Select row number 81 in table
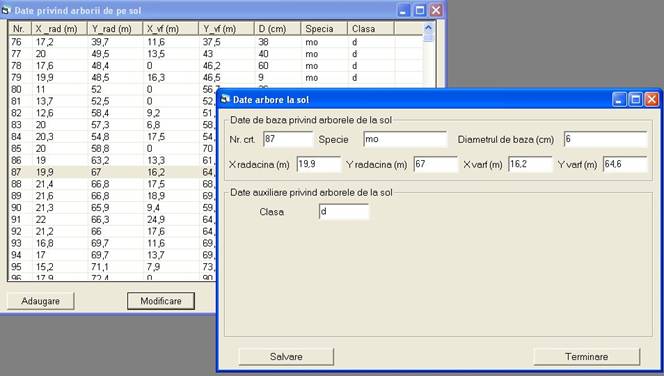The image size is (664, 376). point(112,101)
